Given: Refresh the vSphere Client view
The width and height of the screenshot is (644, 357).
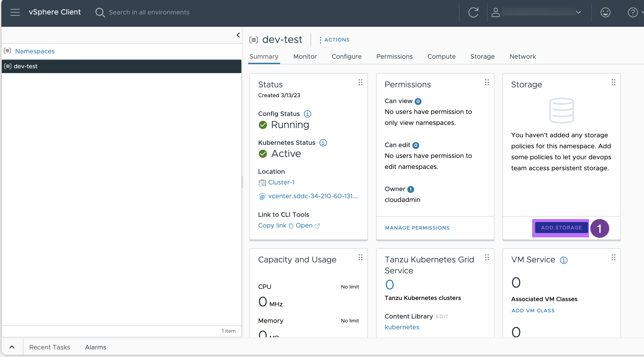Looking at the screenshot, I should pyautogui.click(x=473, y=12).
